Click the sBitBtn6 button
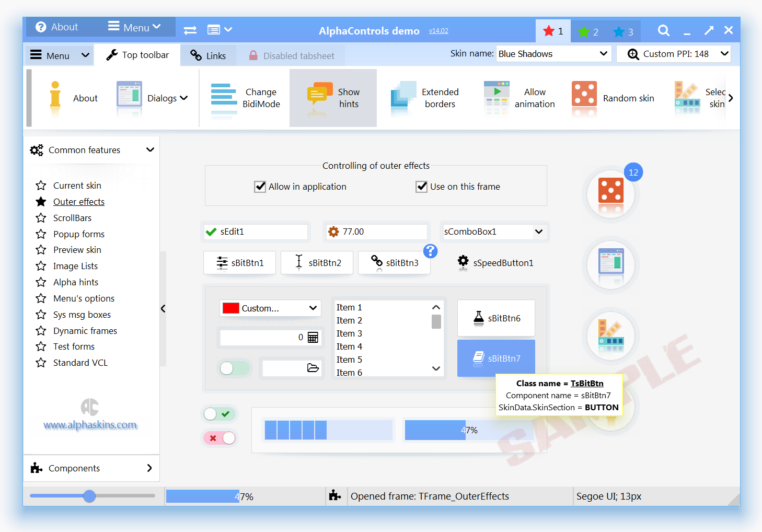 tap(496, 318)
